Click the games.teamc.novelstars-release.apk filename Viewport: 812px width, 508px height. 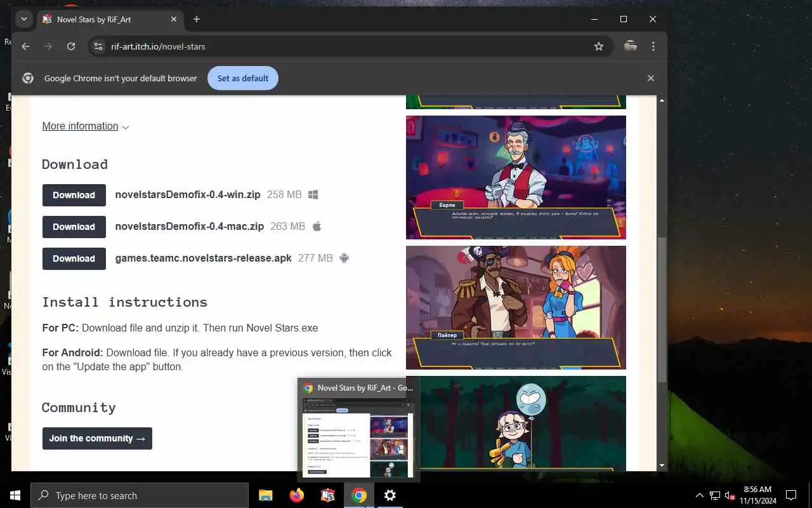point(204,258)
